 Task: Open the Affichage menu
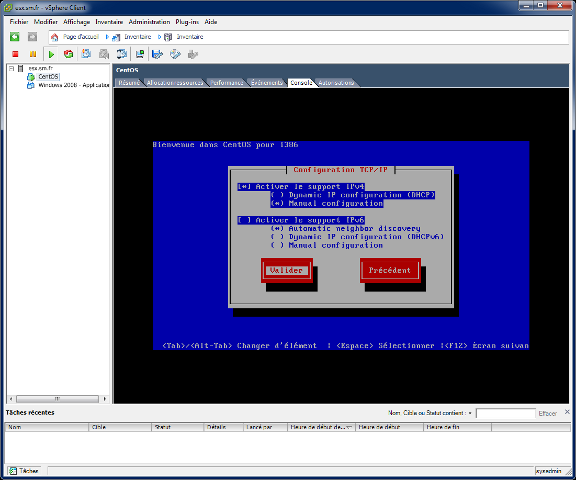pos(76,22)
